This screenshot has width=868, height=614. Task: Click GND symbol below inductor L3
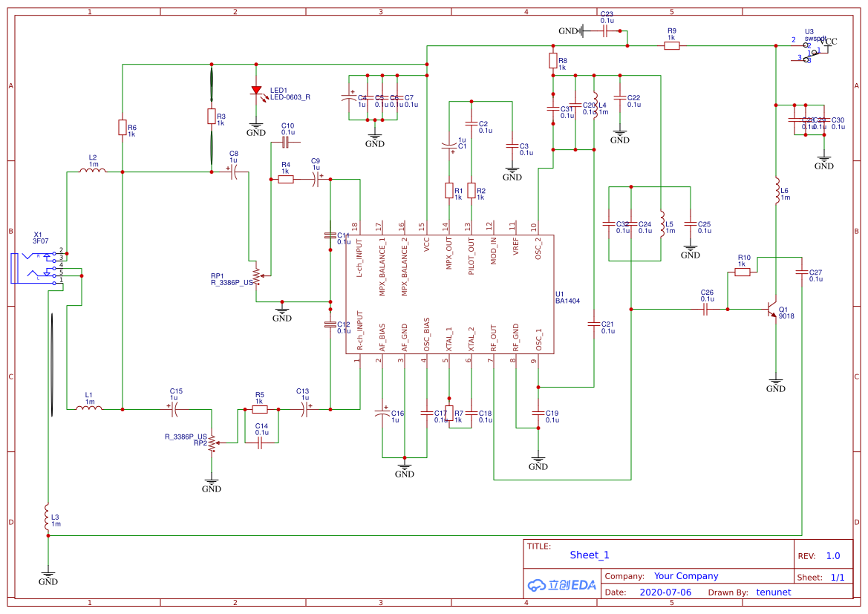click(x=48, y=578)
